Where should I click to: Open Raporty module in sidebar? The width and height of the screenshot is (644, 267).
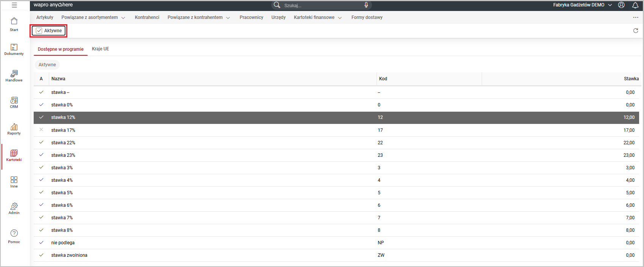coord(14,129)
